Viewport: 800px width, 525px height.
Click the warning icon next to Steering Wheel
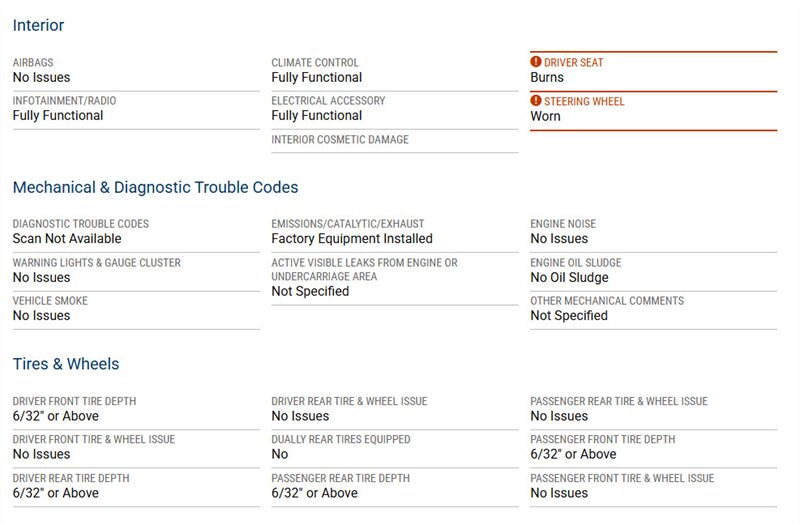click(x=536, y=101)
